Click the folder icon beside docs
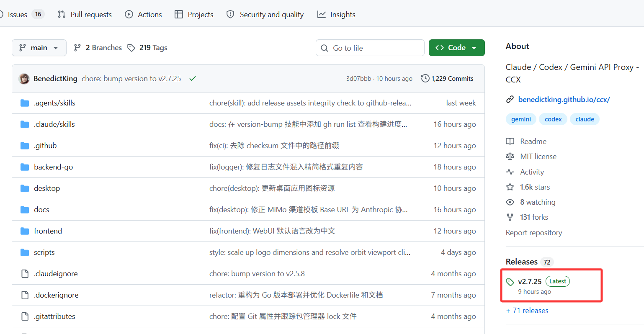The width and height of the screenshot is (644, 334). point(25,210)
